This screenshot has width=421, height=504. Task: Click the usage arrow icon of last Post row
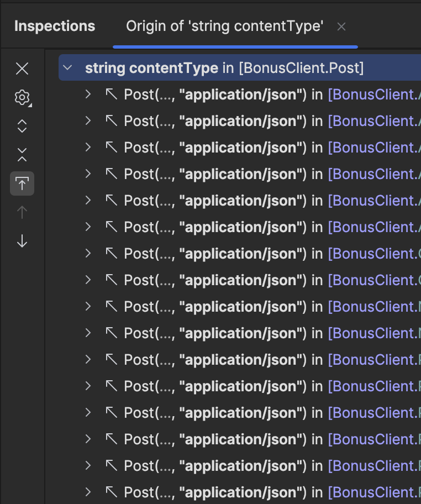point(112,492)
